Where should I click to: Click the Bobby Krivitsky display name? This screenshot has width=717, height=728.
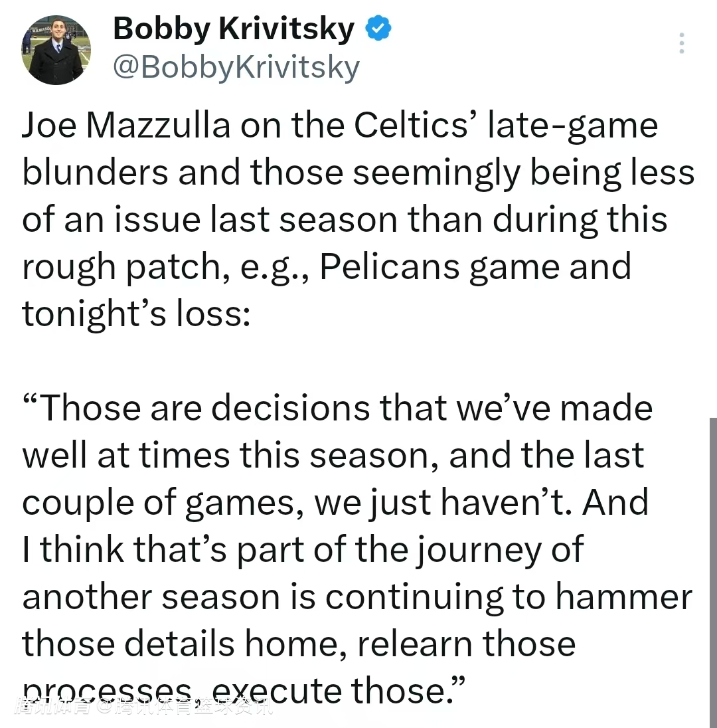tap(234, 29)
